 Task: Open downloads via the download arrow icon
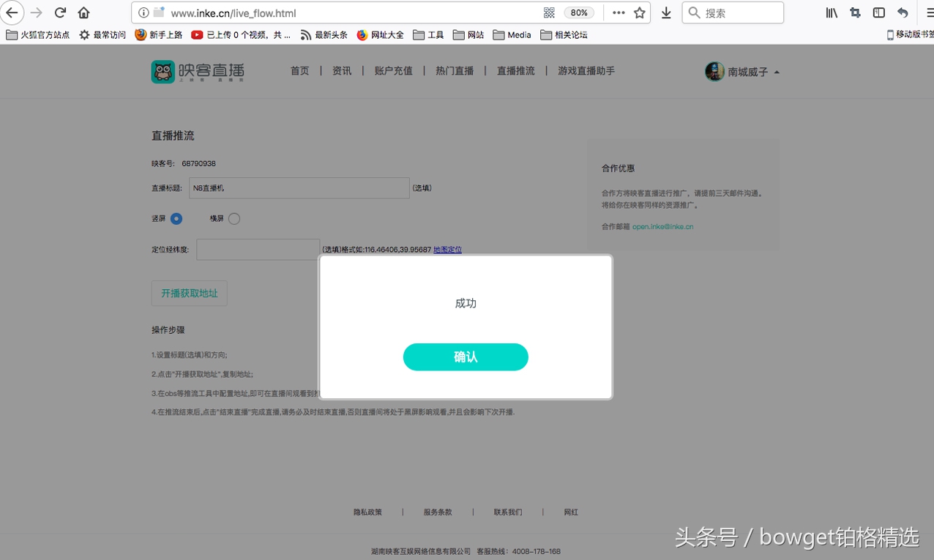click(665, 12)
